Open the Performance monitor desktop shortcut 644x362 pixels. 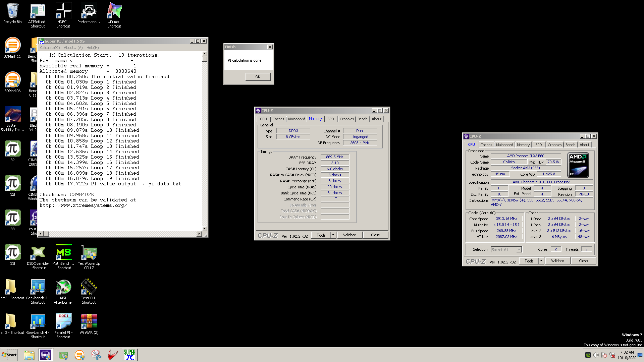click(x=89, y=13)
